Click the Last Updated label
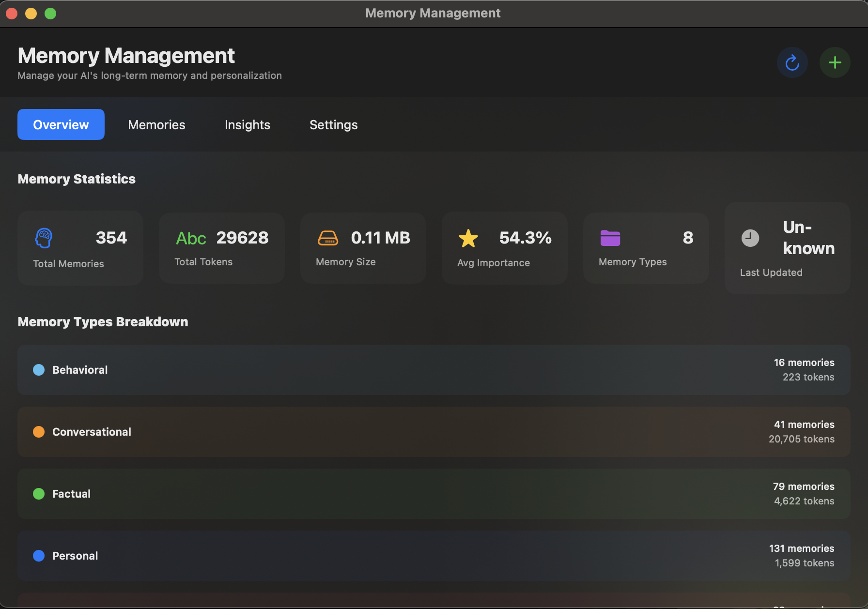 pyautogui.click(x=771, y=273)
